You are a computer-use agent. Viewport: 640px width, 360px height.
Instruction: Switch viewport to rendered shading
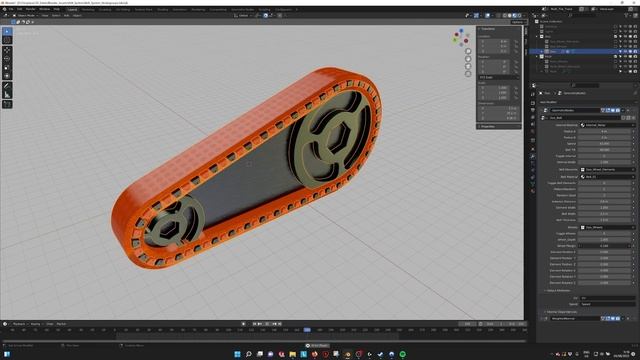(x=519, y=16)
